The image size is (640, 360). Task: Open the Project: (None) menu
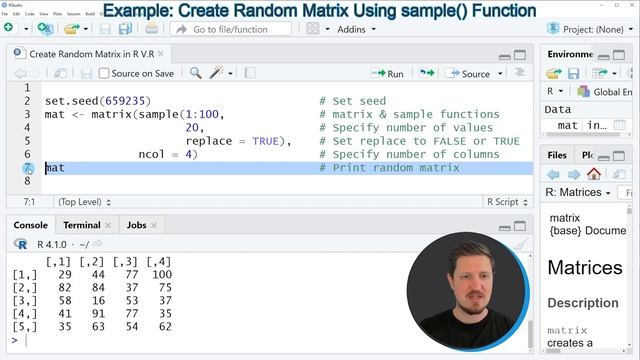[590, 29]
